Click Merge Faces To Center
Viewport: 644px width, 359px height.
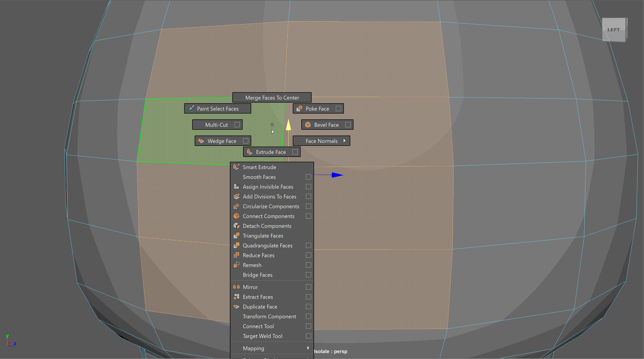[272, 98]
